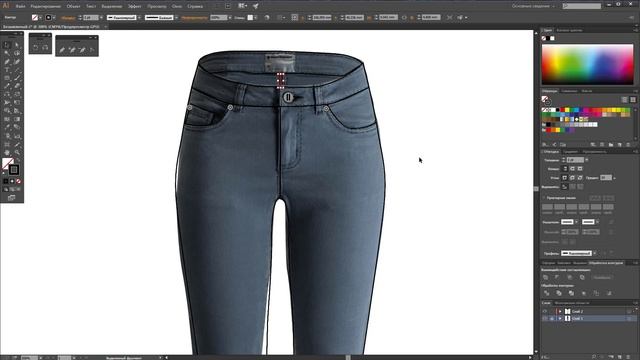Open the Основные сведения workspace dropdown
This screenshot has height=360, width=640.
pos(533,6)
